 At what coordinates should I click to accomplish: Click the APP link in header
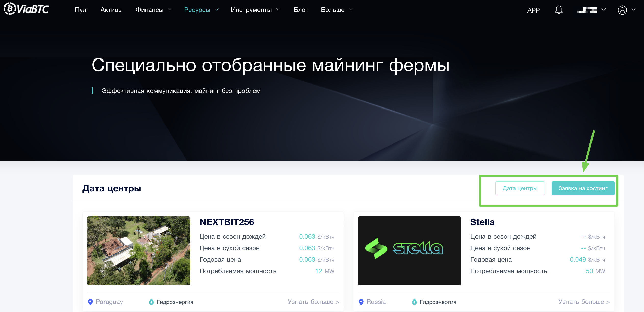coord(533,10)
